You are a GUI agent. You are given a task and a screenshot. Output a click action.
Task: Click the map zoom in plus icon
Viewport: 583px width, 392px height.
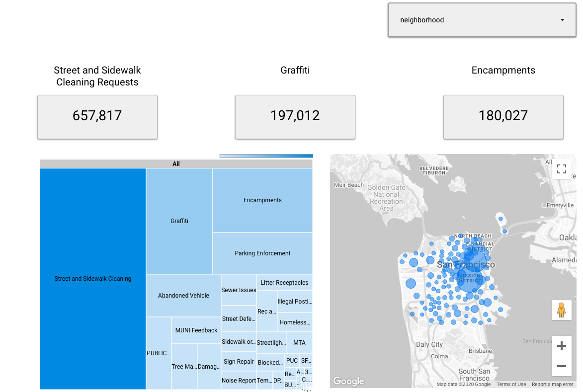(561, 345)
